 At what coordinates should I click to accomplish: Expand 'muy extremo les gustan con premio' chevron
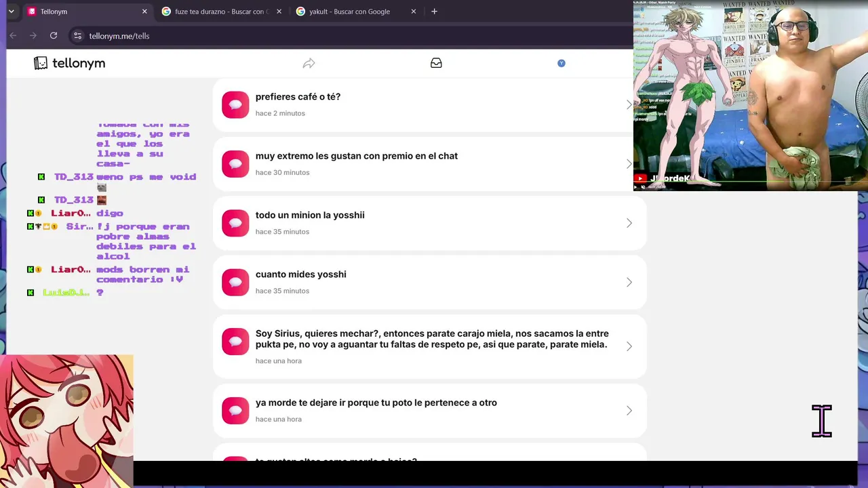click(629, 164)
